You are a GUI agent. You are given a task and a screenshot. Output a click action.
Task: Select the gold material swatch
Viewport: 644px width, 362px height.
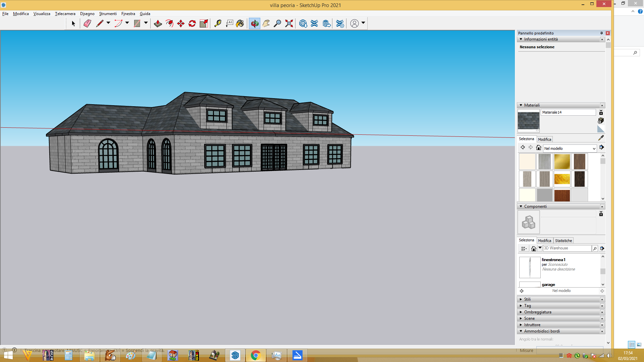point(562,162)
